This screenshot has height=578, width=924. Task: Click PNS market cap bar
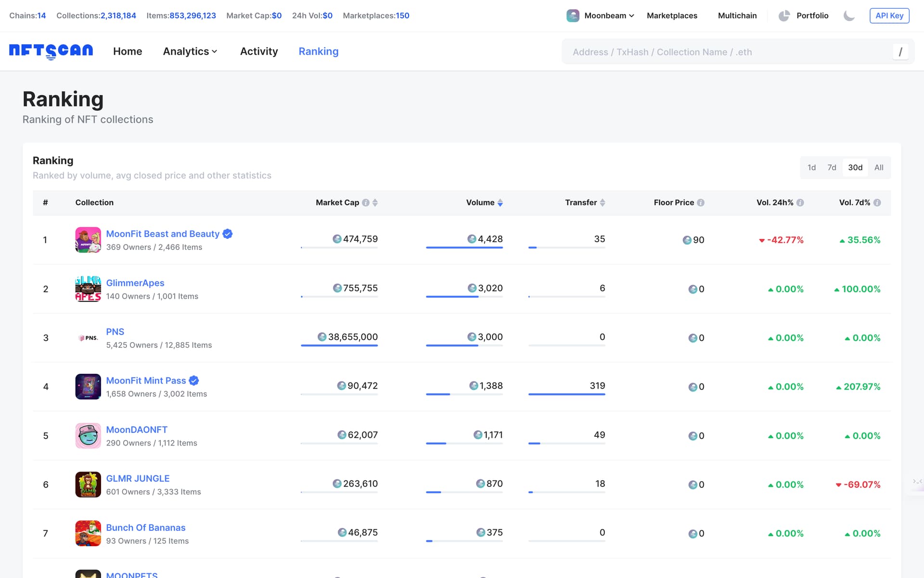339,345
